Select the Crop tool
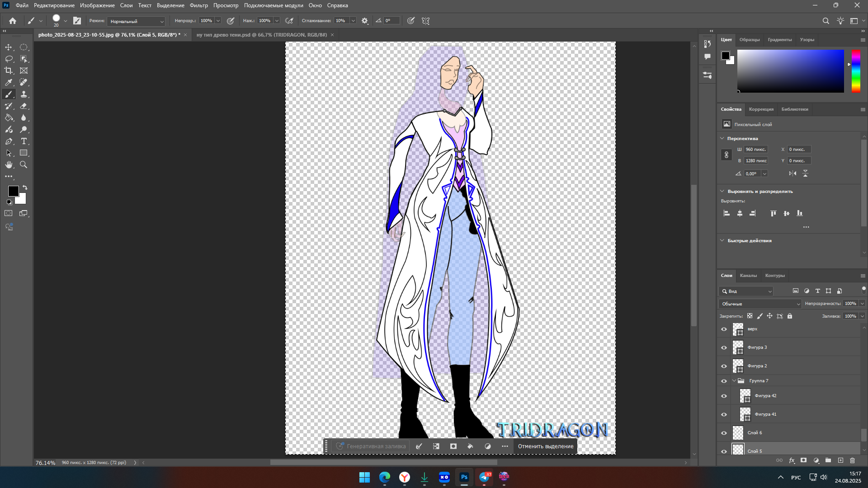868x488 pixels. [9, 70]
